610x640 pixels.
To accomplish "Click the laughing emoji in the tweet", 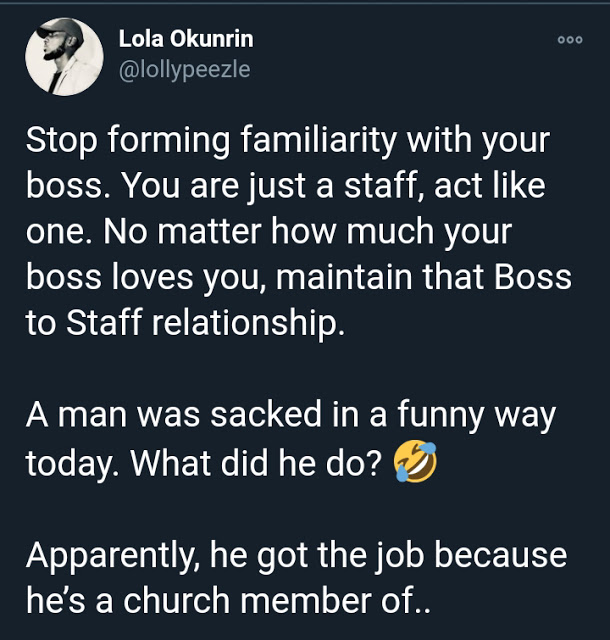I will click(x=412, y=466).
